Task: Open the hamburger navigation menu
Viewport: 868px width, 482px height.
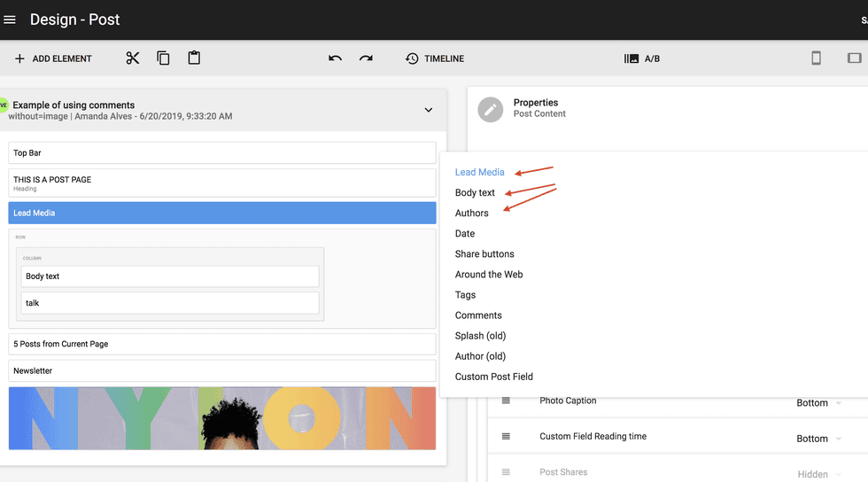Action: (x=10, y=19)
